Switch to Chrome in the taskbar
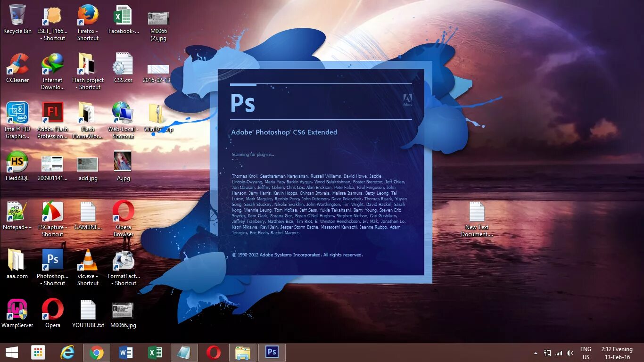 (97, 352)
